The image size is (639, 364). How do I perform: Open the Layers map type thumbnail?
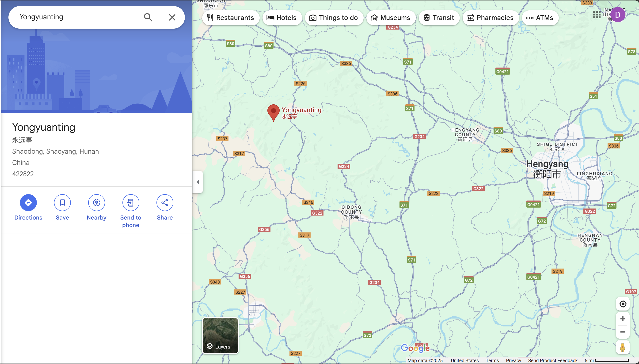pyautogui.click(x=220, y=335)
